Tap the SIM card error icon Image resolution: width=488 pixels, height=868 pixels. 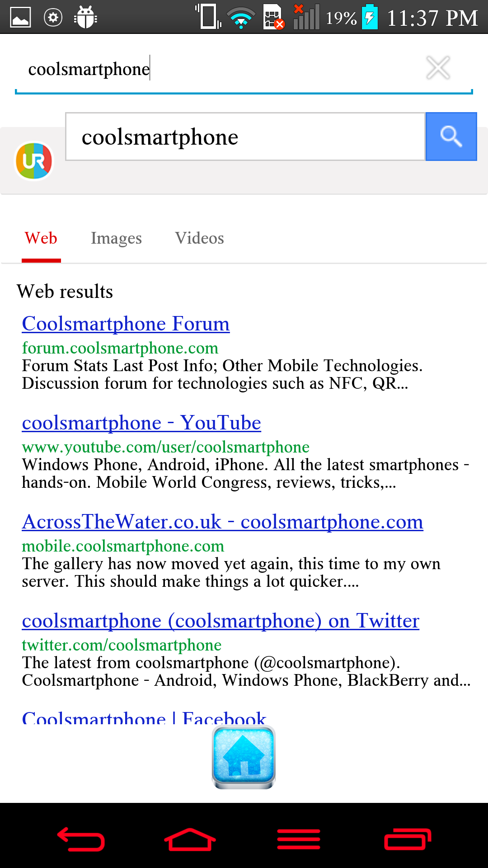coord(273,17)
